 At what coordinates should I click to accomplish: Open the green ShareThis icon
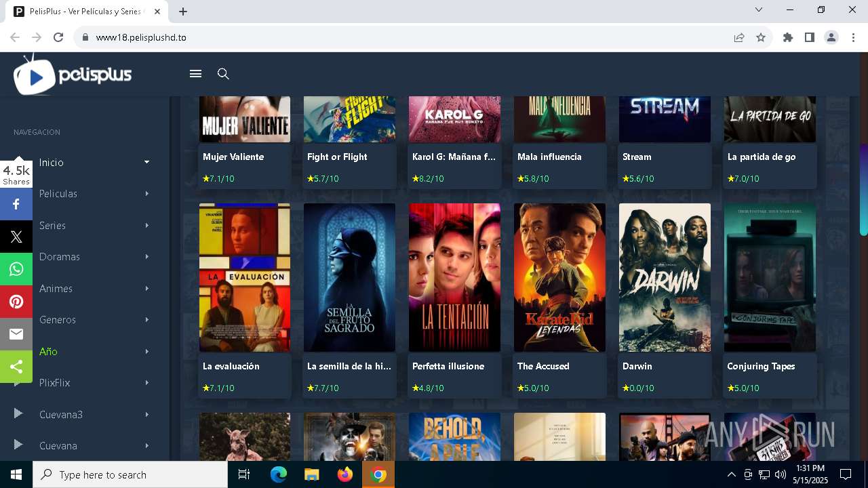[16, 367]
